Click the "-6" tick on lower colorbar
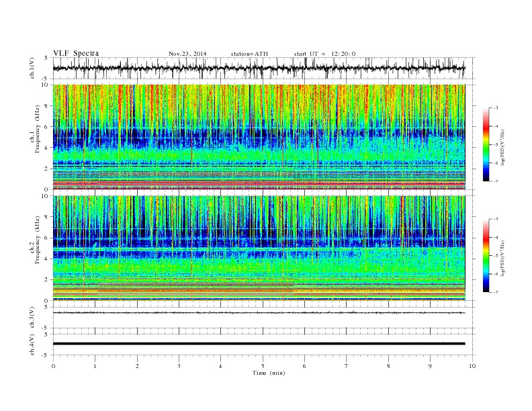Image resolution: width=532 pixels, height=411 pixels. click(495, 274)
